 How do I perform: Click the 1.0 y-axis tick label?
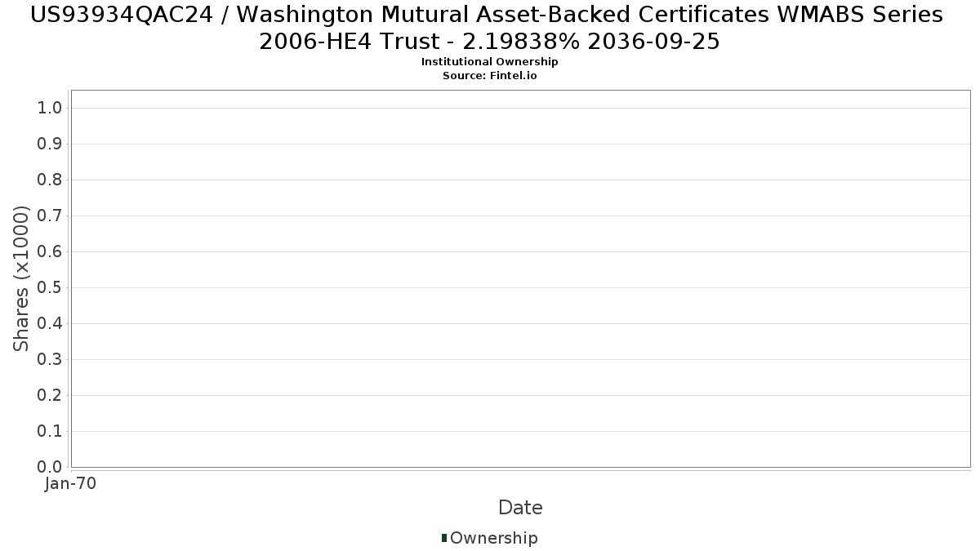(x=51, y=108)
